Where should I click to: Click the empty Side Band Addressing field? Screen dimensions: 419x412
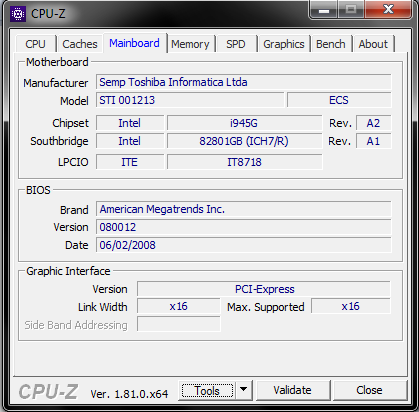pyautogui.click(x=179, y=324)
